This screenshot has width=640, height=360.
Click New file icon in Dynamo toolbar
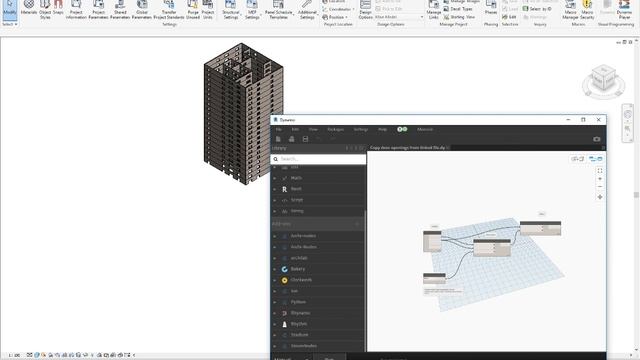pos(278,139)
